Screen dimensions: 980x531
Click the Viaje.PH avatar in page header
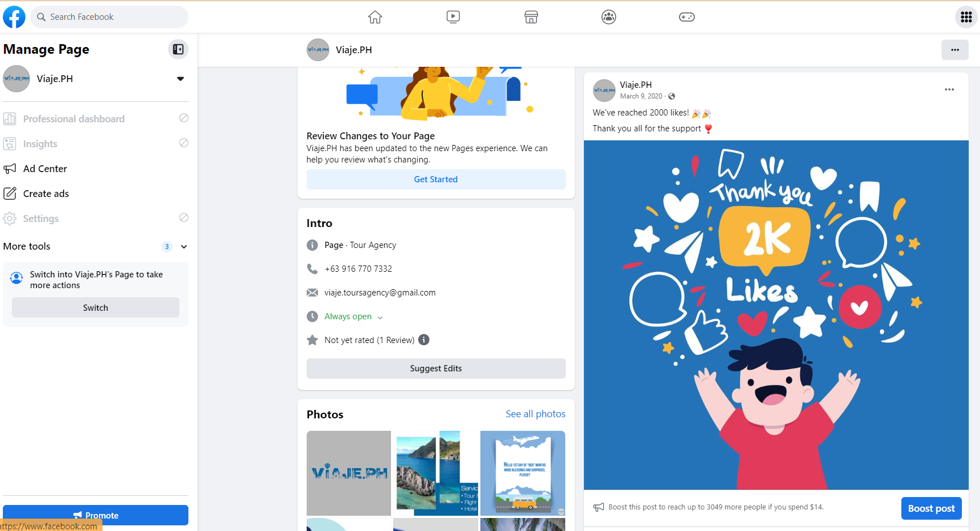[318, 50]
